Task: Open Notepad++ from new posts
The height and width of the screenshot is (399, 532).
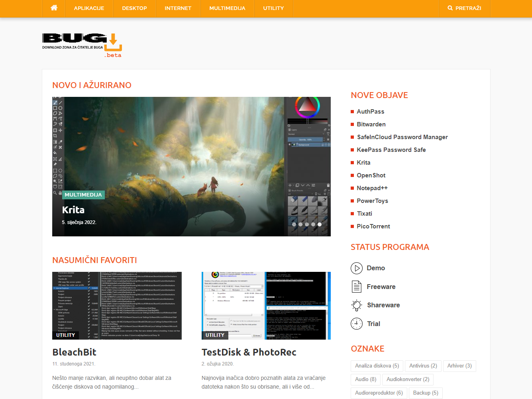Action: pyautogui.click(x=372, y=188)
